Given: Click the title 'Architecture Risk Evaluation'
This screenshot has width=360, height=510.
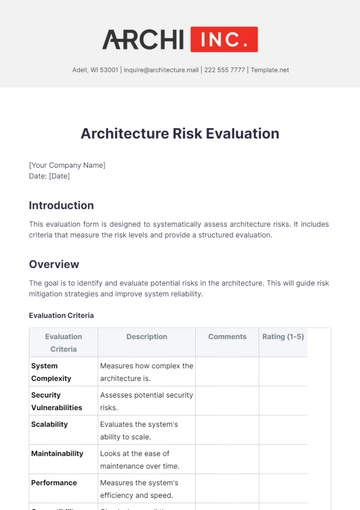Looking at the screenshot, I should 180,134.
